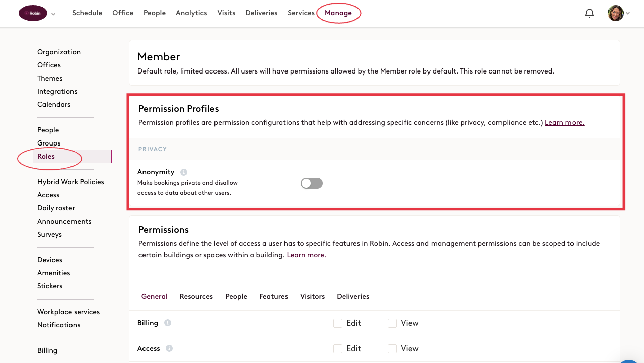Open the Services menu
Screen dimensions: 644x363
click(x=301, y=13)
